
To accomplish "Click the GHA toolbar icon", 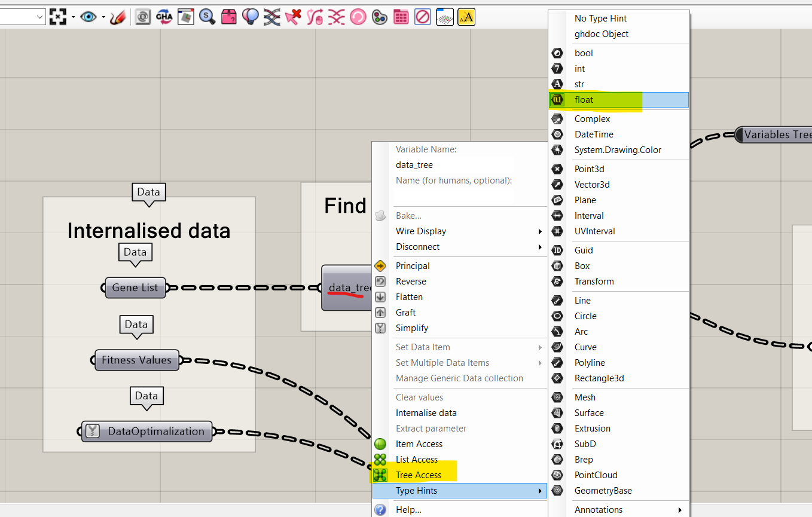I will click(x=164, y=17).
